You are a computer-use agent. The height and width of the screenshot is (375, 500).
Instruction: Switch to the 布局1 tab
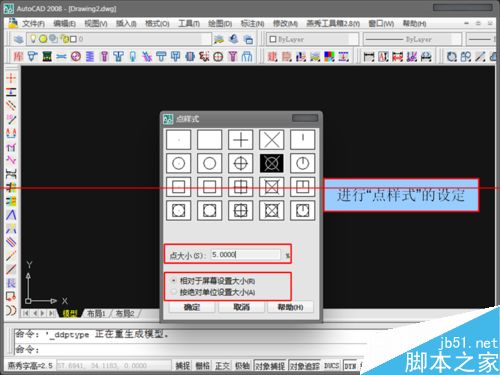(x=96, y=313)
